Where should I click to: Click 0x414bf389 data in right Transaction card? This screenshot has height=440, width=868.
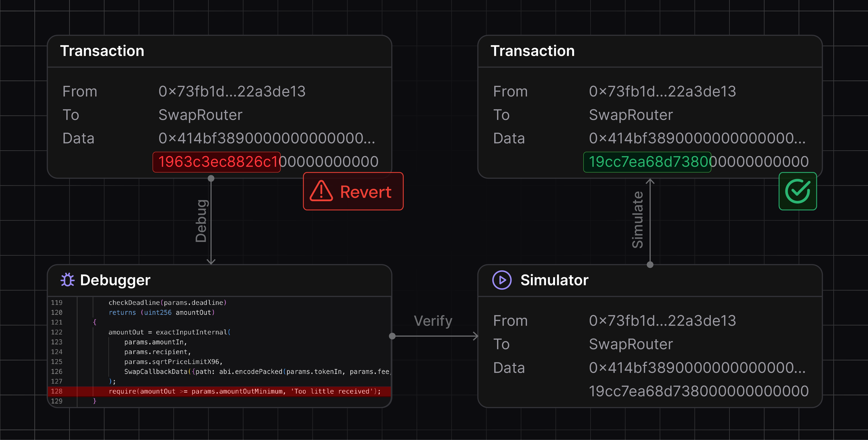pyautogui.click(x=697, y=139)
